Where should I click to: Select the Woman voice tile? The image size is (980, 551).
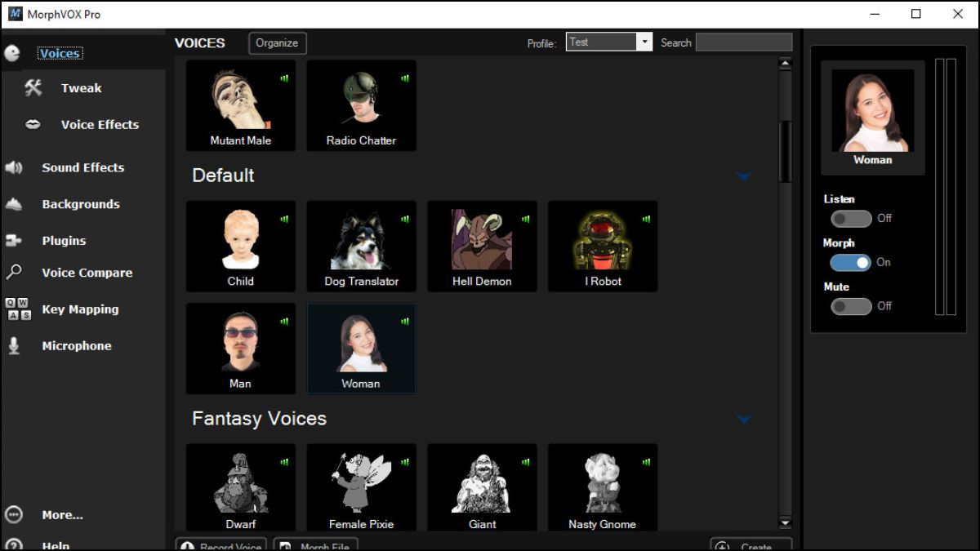tap(361, 349)
